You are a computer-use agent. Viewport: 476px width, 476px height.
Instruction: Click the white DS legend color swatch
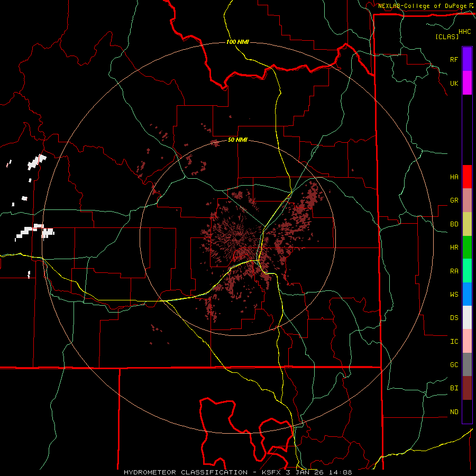click(467, 317)
